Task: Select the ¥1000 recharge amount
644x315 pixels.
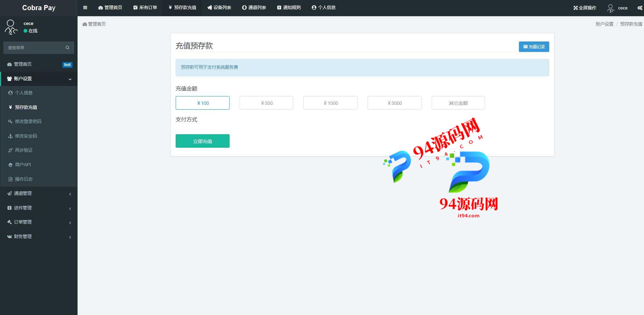Action: point(330,103)
